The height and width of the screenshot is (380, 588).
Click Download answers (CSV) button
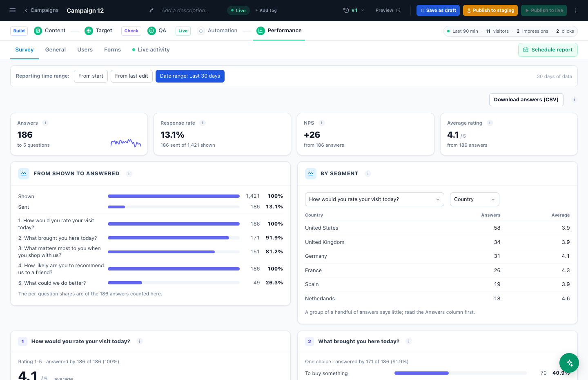pyautogui.click(x=526, y=100)
